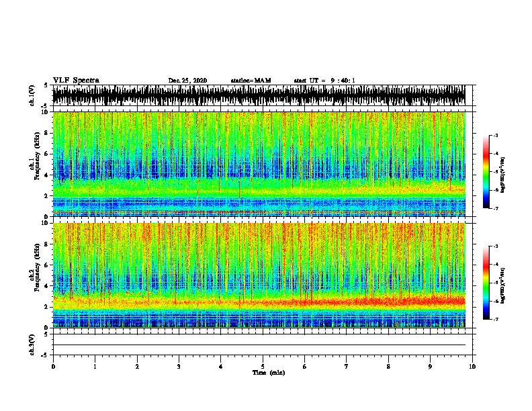
Task: Click the "2" tick on the time axis
Action: pos(137,367)
